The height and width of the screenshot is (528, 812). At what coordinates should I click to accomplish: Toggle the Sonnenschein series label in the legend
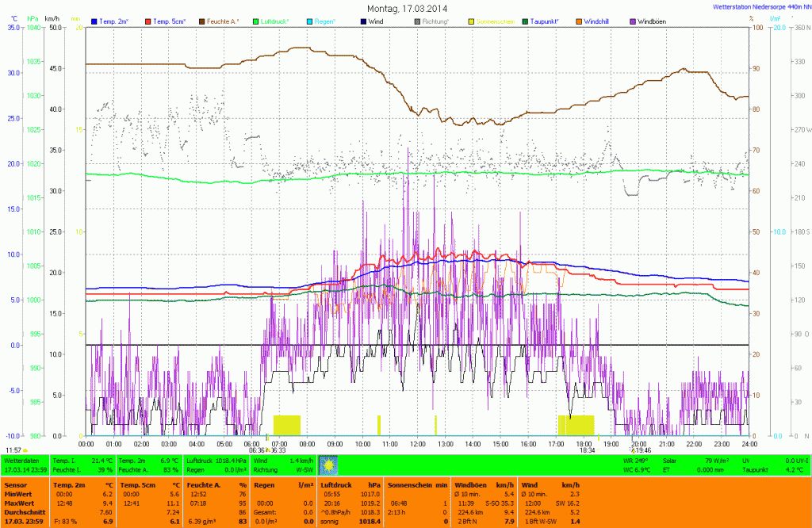tap(495, 21)
